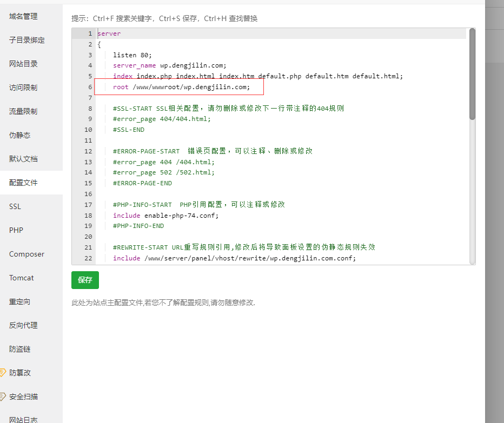
Task: Click line number 7 in gutter
Action: coord(90,98)
